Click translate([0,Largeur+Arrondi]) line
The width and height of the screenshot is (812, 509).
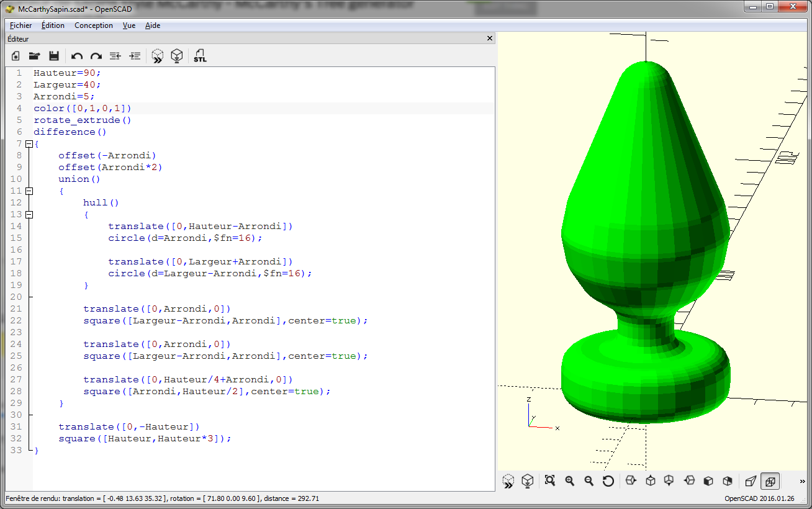[201, 261]
